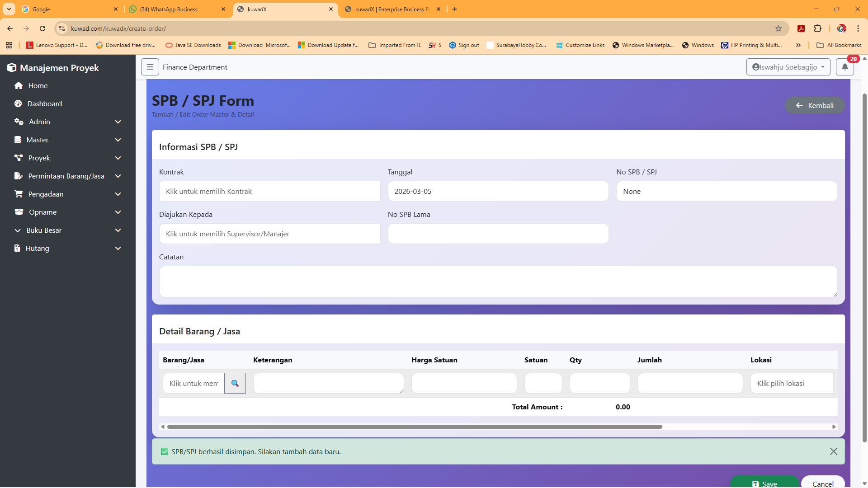
Task: Click the Home icon in sidebar
Action: pos(19,85)
